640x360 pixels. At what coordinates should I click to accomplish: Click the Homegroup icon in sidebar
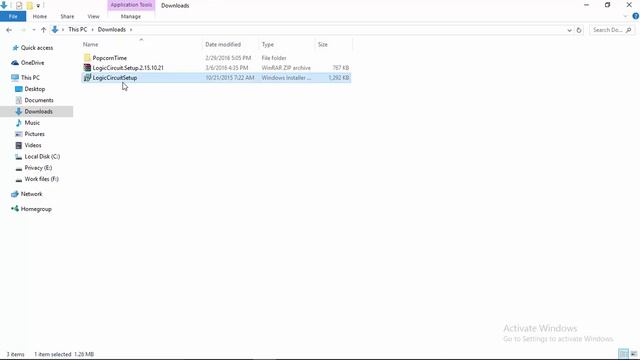point(15,209)
